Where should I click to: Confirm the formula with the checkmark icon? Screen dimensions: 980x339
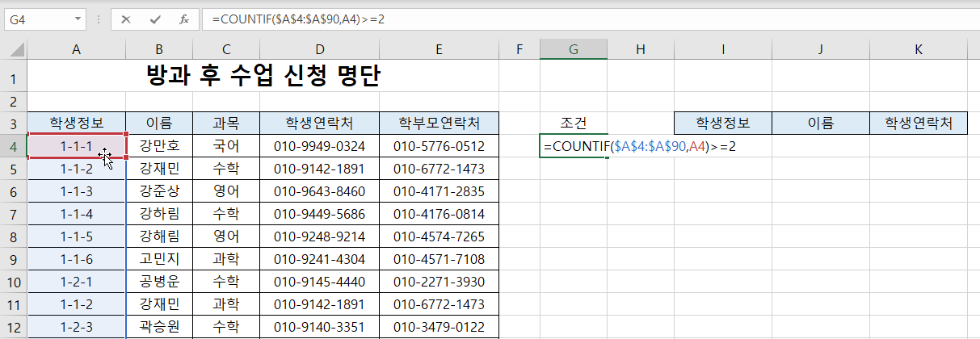[x=155, y=18]
